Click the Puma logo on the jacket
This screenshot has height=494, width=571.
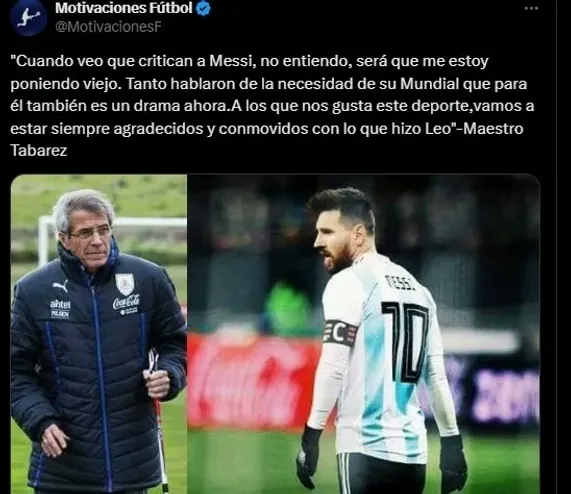pos(60,285)
